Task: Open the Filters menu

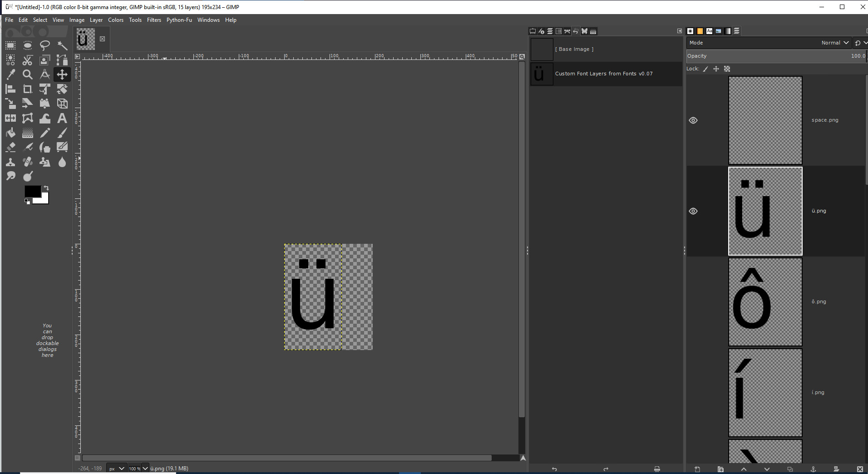Action: [x=154, y=20]
